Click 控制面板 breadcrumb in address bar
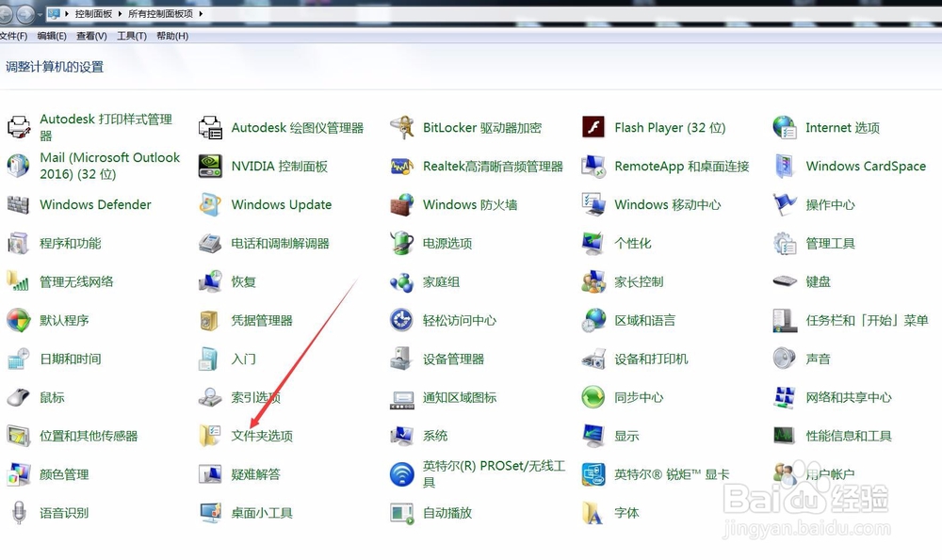 coord(93,14)
